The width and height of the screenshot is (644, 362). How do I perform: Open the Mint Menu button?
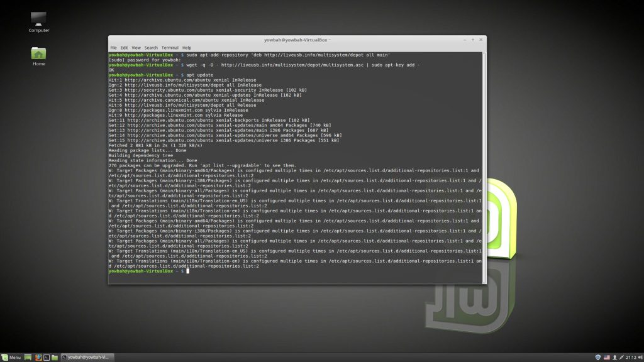tap(11, 357)
